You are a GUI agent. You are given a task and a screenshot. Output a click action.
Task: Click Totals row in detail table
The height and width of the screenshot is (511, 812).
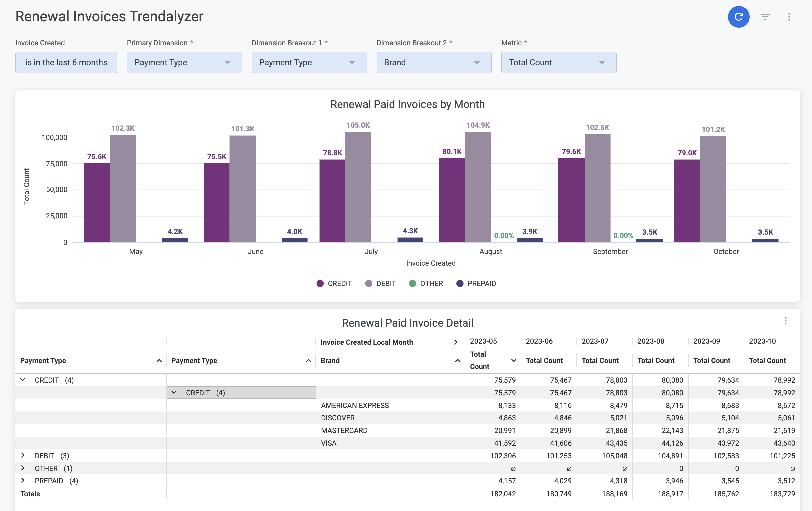click(32, 493)
